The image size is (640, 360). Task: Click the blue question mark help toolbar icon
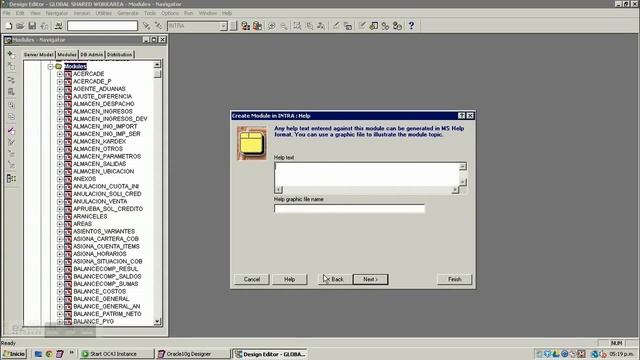[x=411, y=26]
